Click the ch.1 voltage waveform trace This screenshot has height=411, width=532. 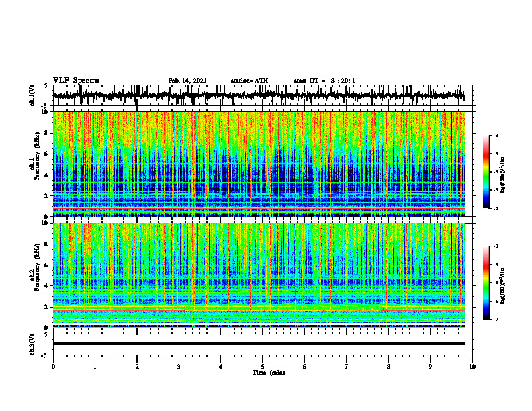click(x=259, y=95)
